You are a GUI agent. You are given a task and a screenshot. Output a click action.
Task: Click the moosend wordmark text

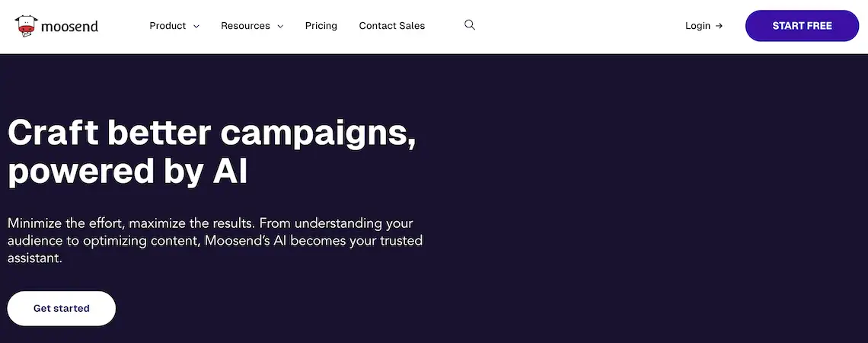click(70, 27)
